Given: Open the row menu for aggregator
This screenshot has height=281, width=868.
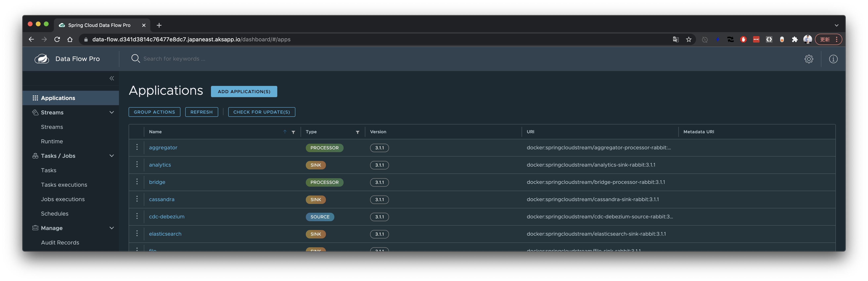Looking at the screenshot, I should [137, 147].
